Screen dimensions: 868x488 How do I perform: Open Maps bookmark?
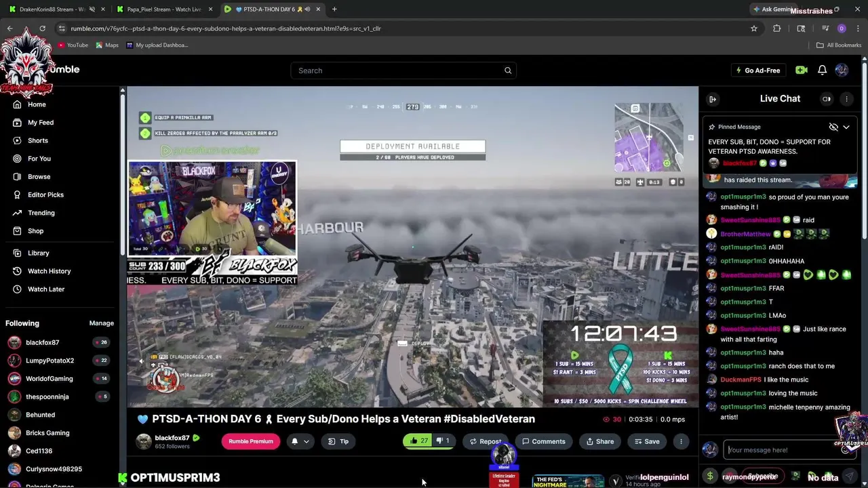click(x=107, y=45)
